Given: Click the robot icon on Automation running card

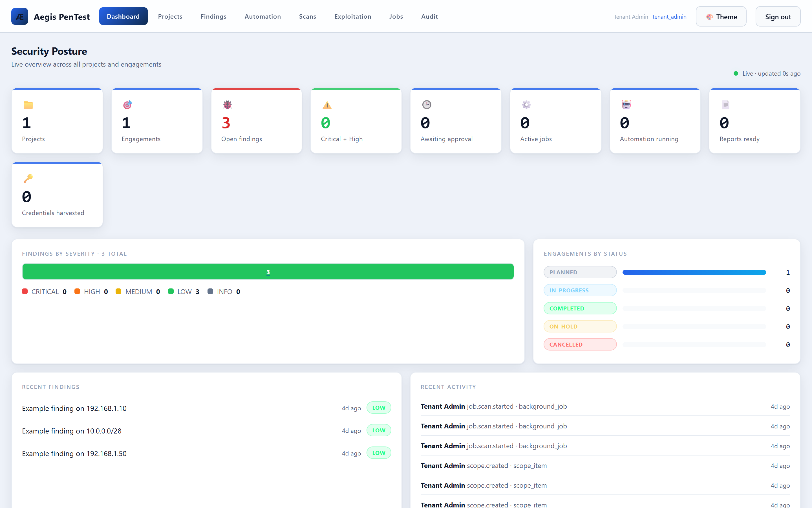Looking at the screenshot, I should (x=626, y=105).
